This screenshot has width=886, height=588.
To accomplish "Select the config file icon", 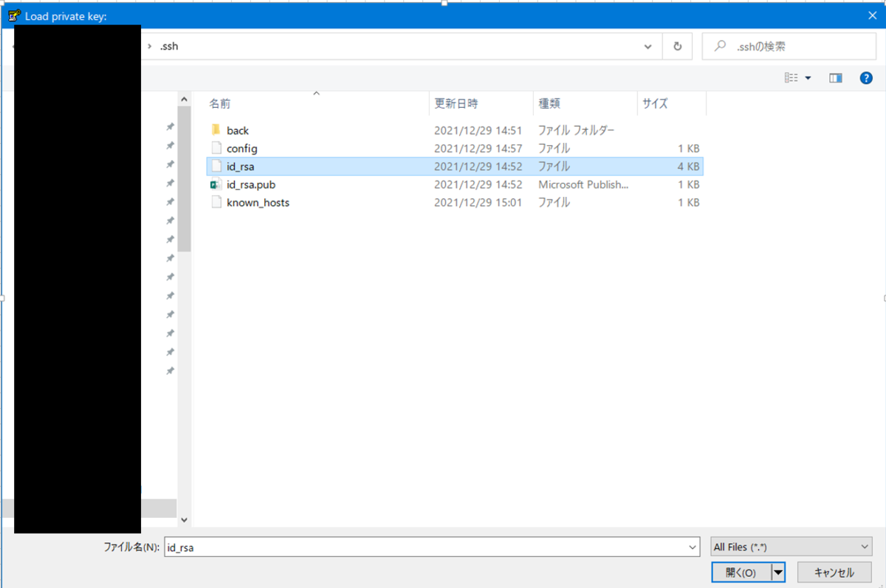I will pos(216,148).
